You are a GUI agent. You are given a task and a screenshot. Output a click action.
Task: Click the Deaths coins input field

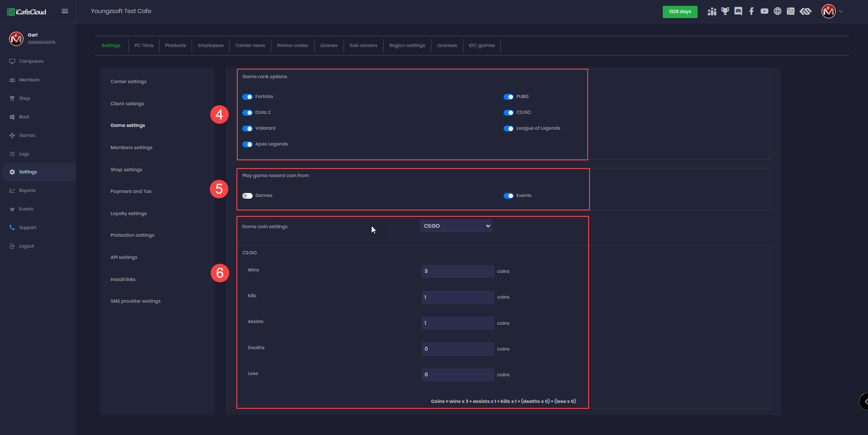457,349
